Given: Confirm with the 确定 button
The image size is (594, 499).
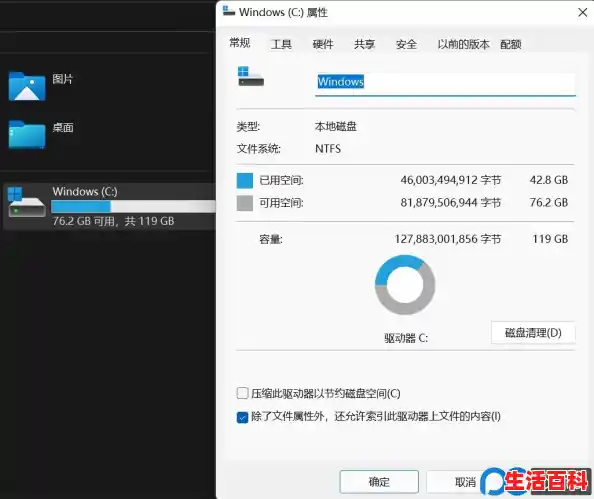Looking at the screenshot, I should tap(379, 482).
